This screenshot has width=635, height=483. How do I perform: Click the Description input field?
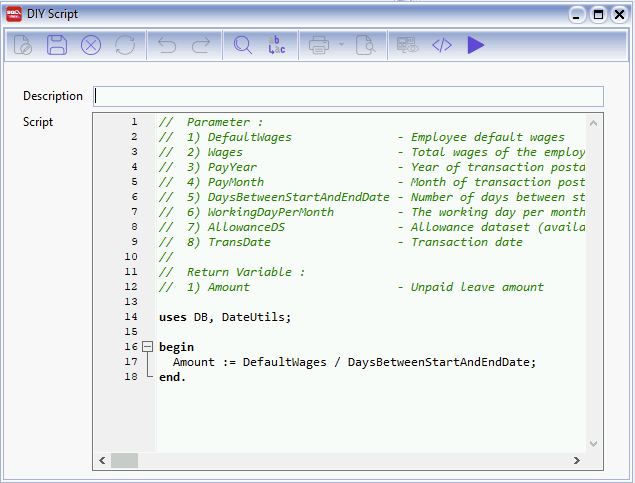(x=349, y=96)
